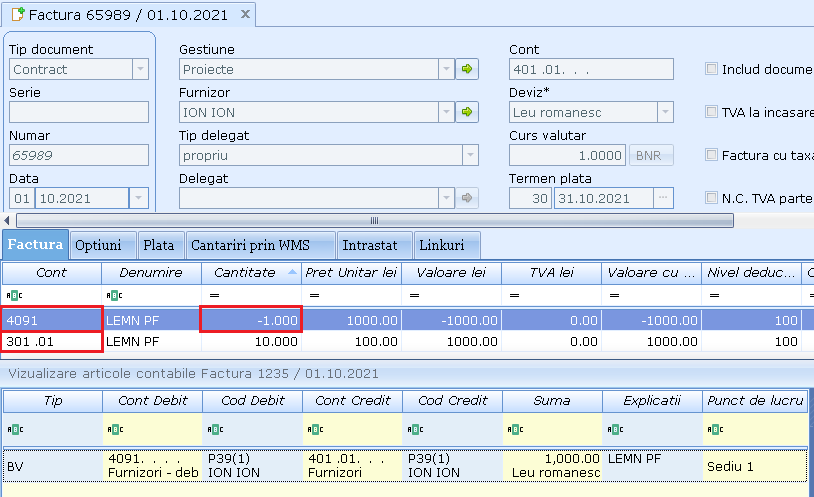Switch to the Factura tab

(x=35, y=245)
